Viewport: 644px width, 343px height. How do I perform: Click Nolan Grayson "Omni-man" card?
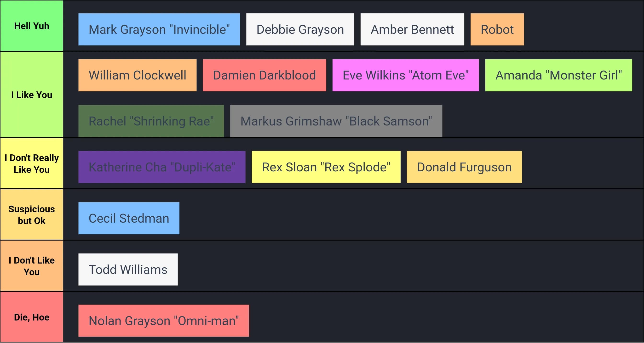point(163,321)
